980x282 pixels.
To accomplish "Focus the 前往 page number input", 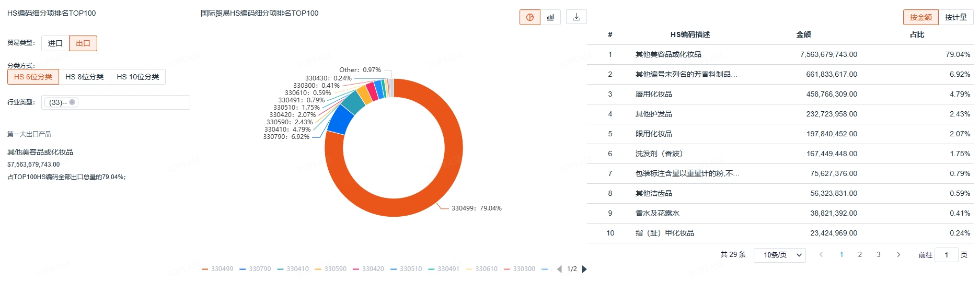I will [946, 255].
